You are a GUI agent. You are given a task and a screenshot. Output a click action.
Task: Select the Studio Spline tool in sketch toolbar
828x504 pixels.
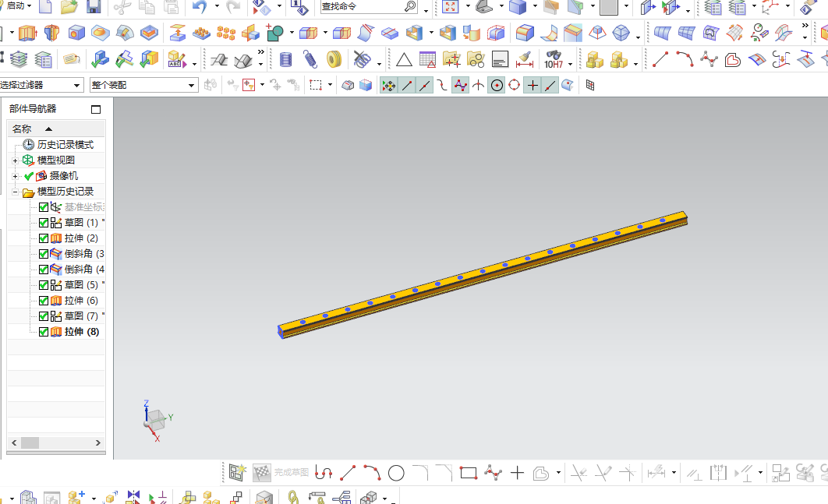pos(493,473)
